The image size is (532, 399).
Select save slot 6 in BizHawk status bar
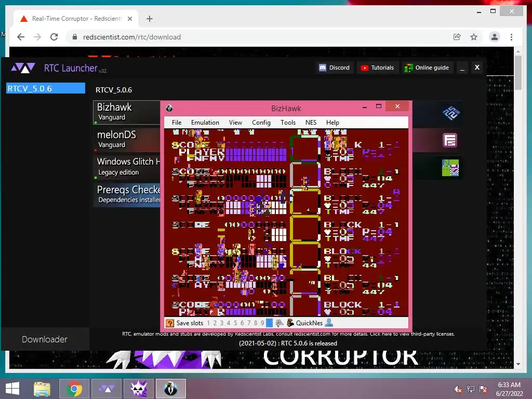click(242, 323)
